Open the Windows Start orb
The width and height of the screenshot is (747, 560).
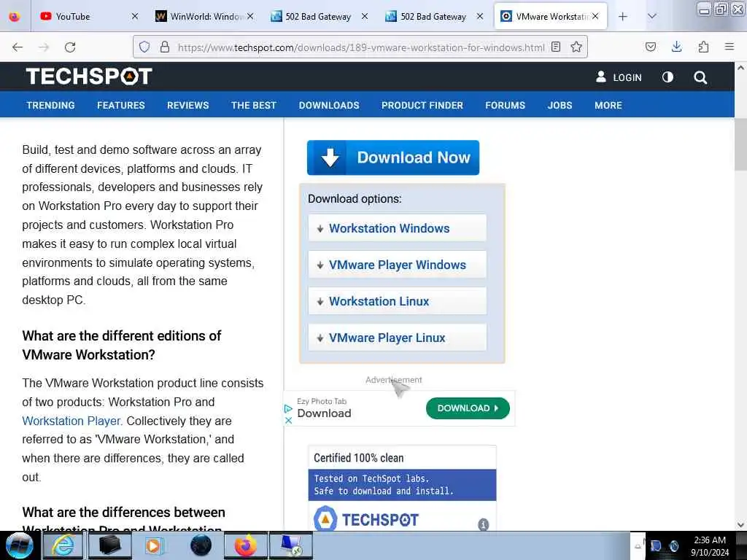click(x=19, y=545)
